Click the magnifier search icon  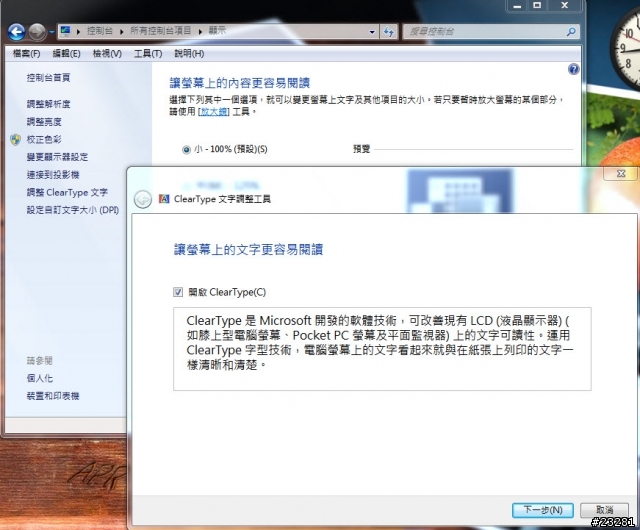(x=571, y=31)
